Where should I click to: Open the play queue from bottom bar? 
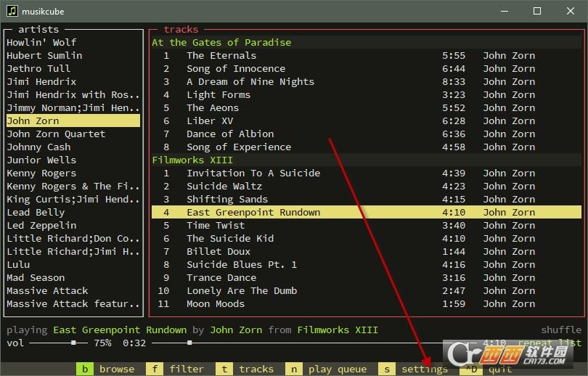326,369
